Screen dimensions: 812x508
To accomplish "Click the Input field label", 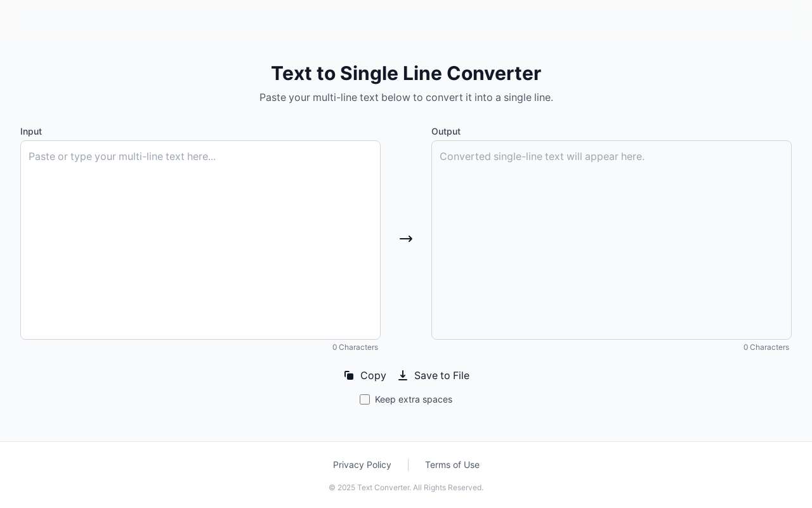I will (31, 131).
